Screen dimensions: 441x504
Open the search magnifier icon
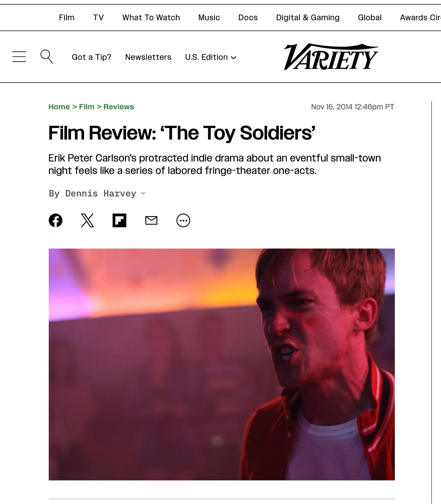46,57
